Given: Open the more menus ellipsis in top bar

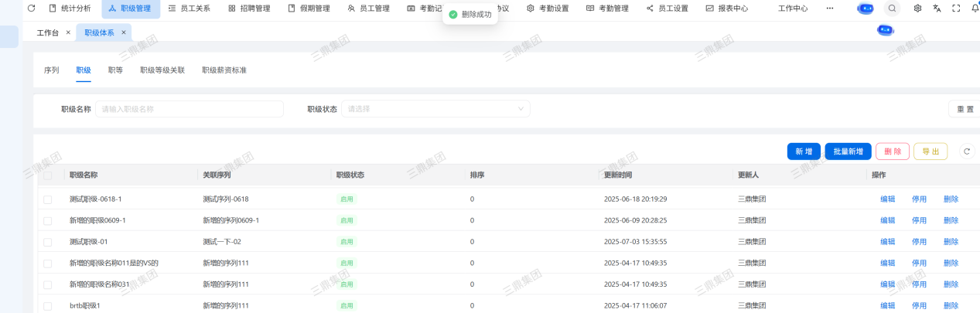Looking at the screenshot, I should [830, 9].
